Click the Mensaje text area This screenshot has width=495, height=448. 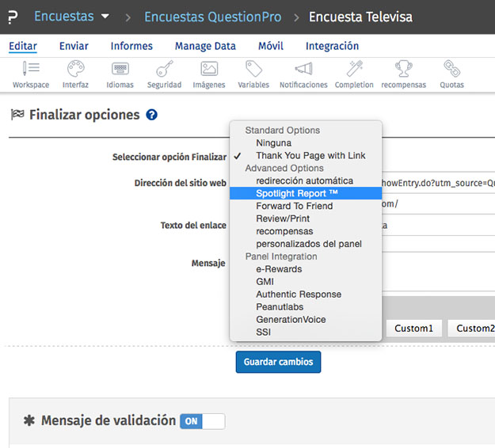click(x=438, y=271)
